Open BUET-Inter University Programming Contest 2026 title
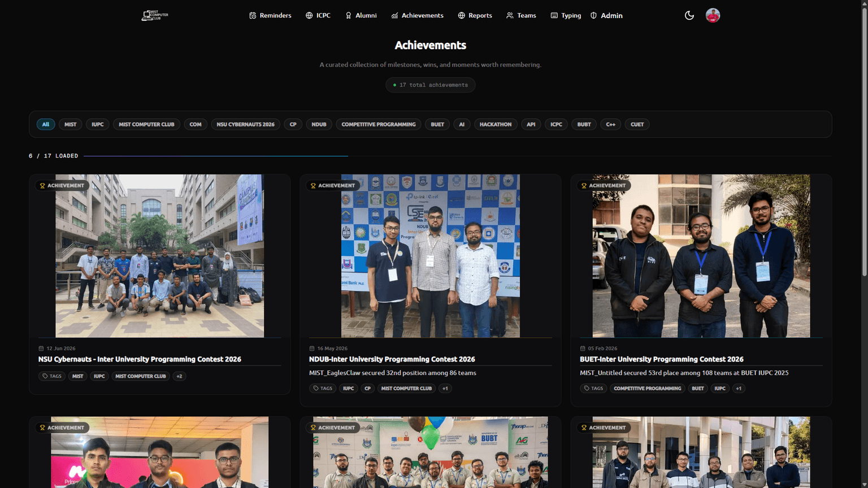The height and width of the screenshot is (488, 868). (662, 359)
